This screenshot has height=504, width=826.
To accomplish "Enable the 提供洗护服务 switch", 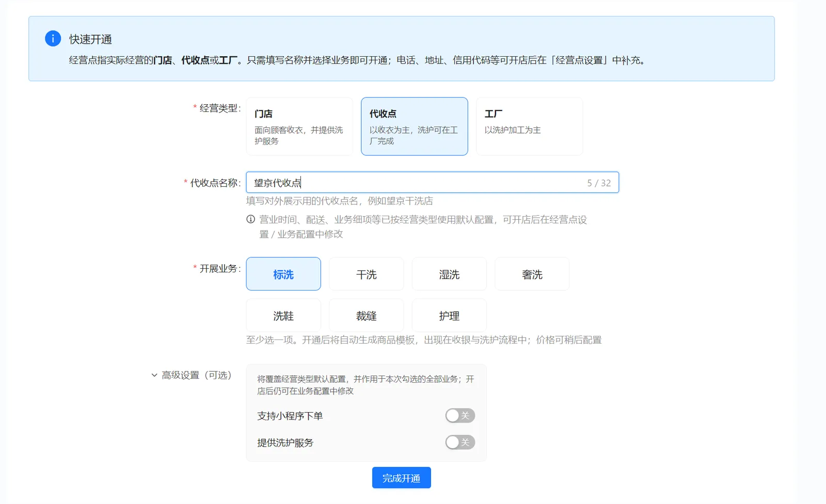I will tap(460, 443).
